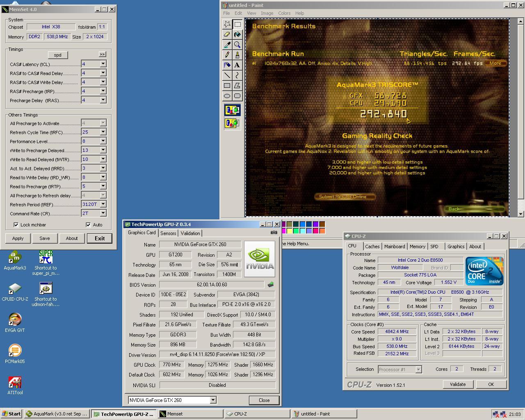The height and width of the screenshot is (420, 525).
Task: Open the Precharge Delay (tRAS) dropdown
Action: click(103, 100)
